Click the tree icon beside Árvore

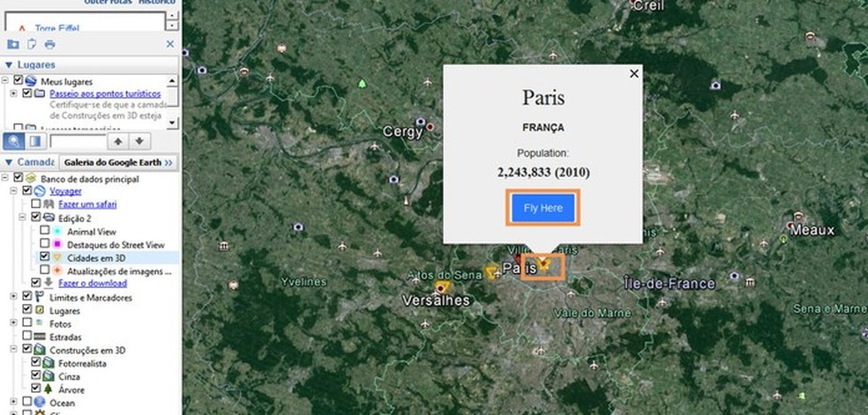click(49, 389)
